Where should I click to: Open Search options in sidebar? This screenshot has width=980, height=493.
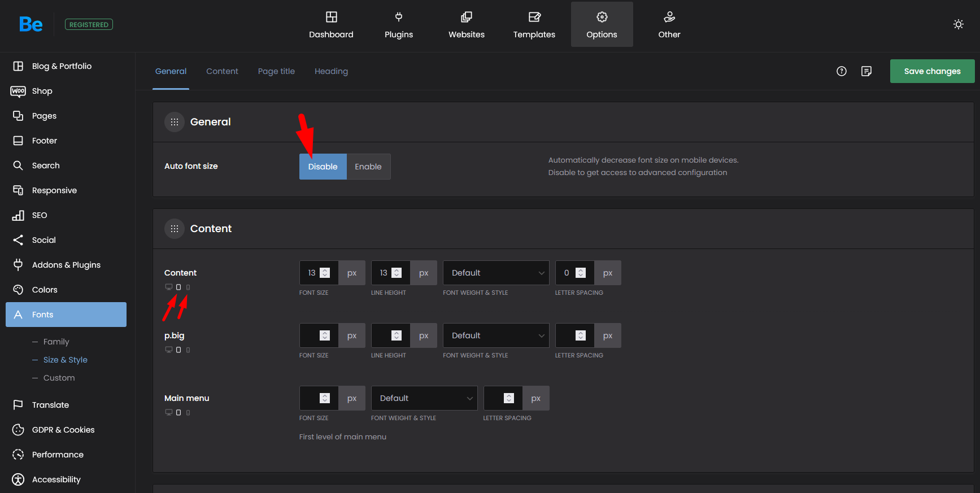coord(66,165)
